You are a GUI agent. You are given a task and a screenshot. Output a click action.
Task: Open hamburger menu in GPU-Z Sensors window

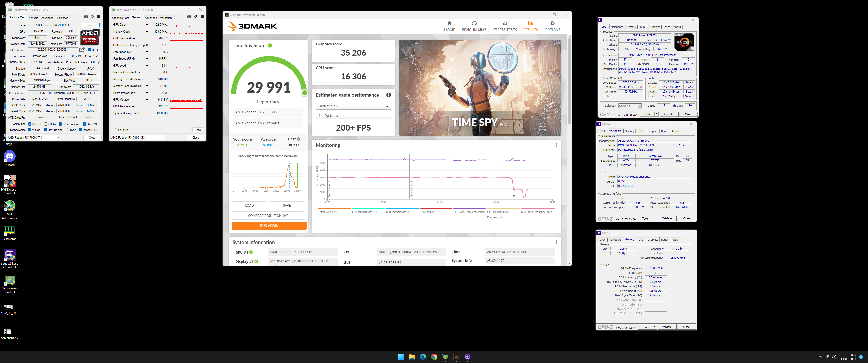[x=202, y=16]
